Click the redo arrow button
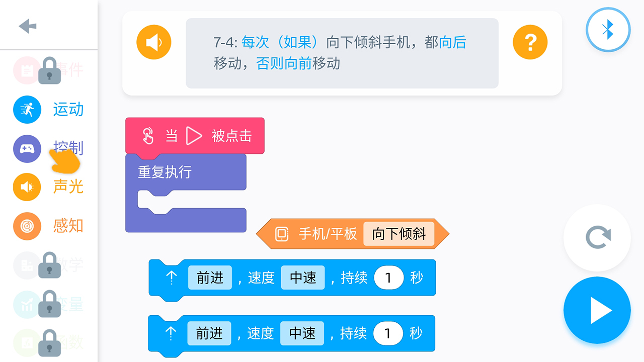This screenshot has width=644, height=362. [597, 238]
